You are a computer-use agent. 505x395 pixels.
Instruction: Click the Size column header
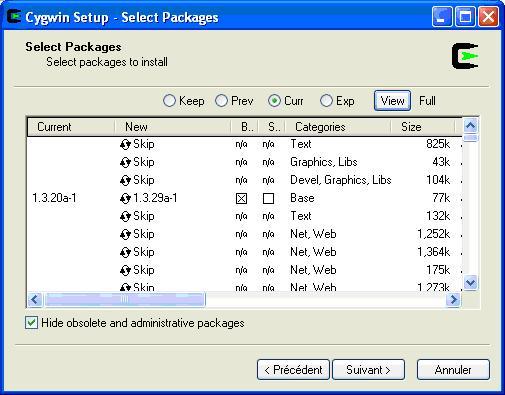tap(423, 127)
